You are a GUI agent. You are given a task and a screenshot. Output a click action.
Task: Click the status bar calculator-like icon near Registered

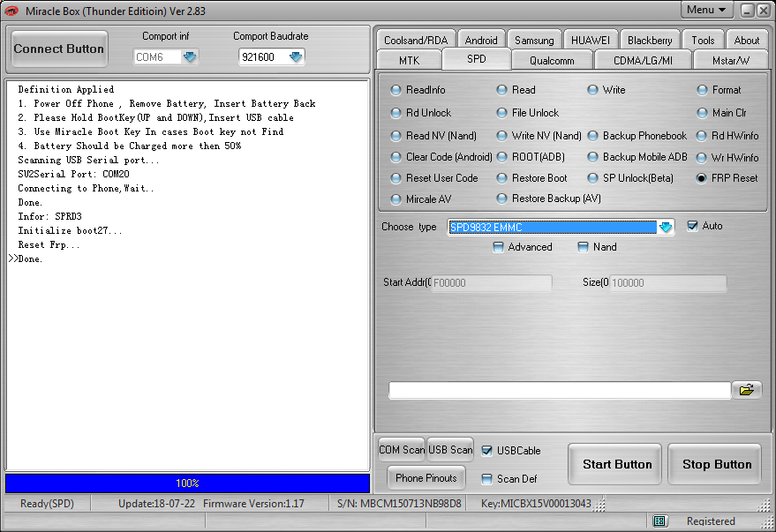[659, 521]
